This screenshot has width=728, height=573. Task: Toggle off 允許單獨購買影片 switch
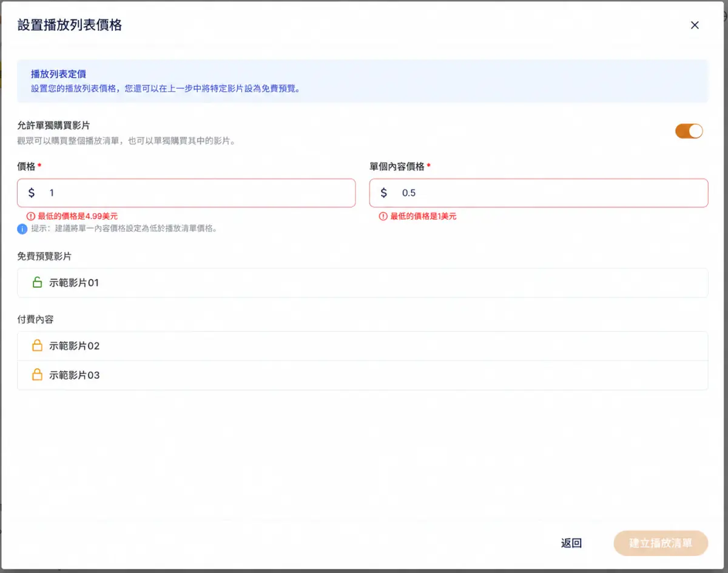[689, 131]
